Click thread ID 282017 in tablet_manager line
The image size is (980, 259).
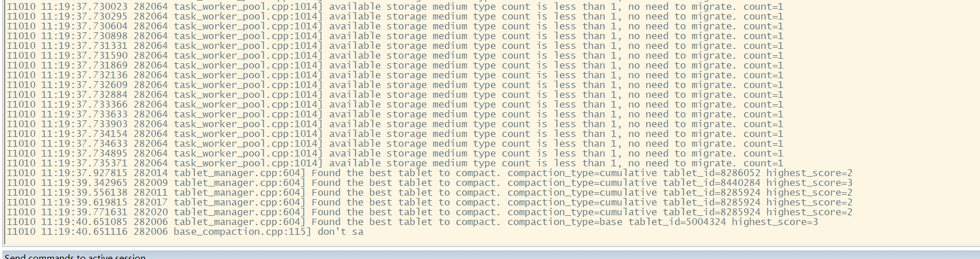tap(151, 203)
